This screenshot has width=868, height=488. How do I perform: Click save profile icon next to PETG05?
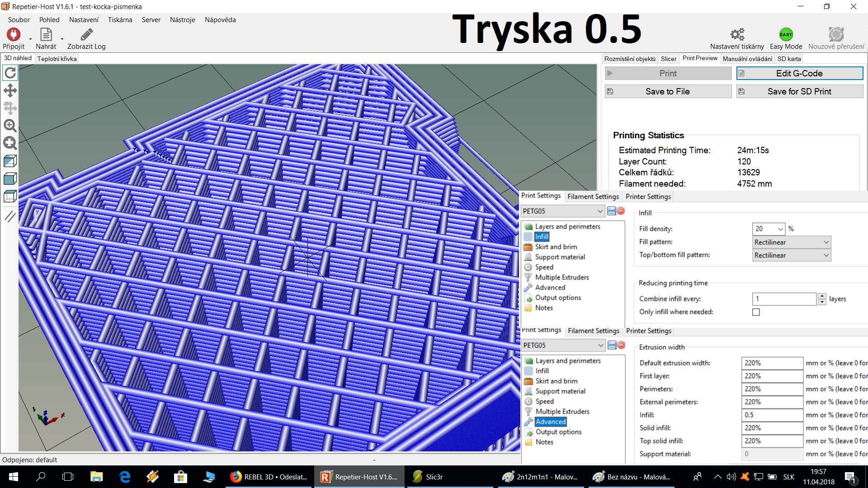point(611,211)
